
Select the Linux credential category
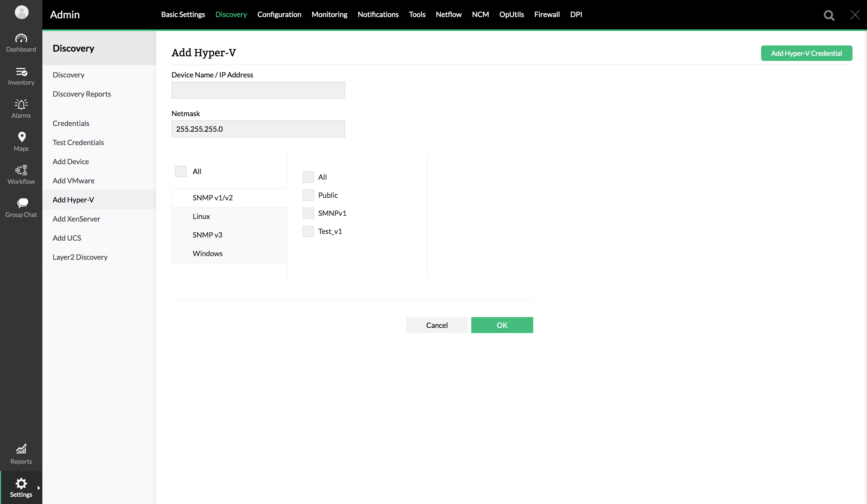(201, 216)
